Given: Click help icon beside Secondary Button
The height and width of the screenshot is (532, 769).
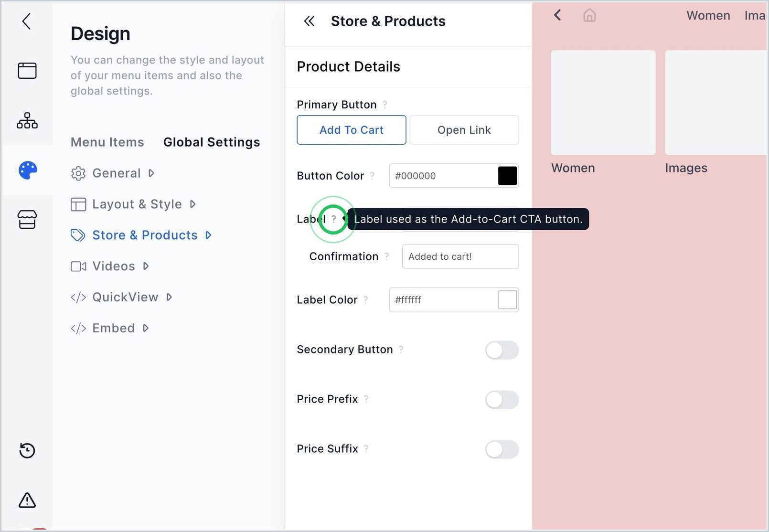Looking at the screenshot, I should (x=401, y=350).
